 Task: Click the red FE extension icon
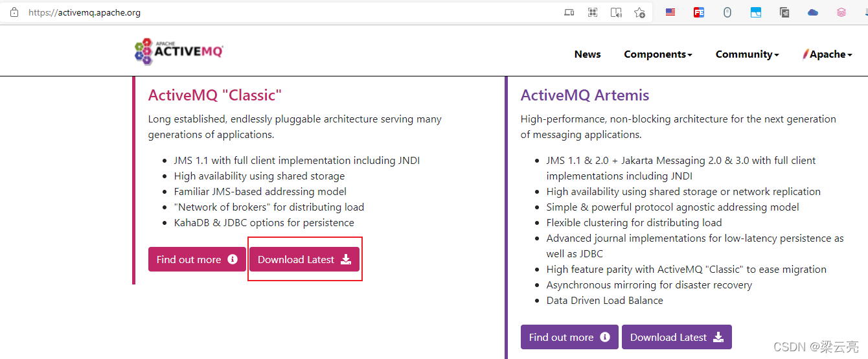click(699, 12)
